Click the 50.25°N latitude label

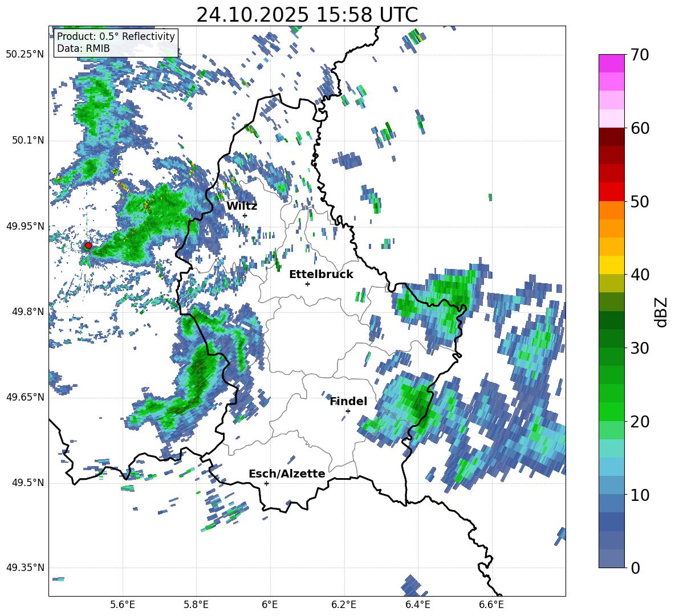pos(25,55)
